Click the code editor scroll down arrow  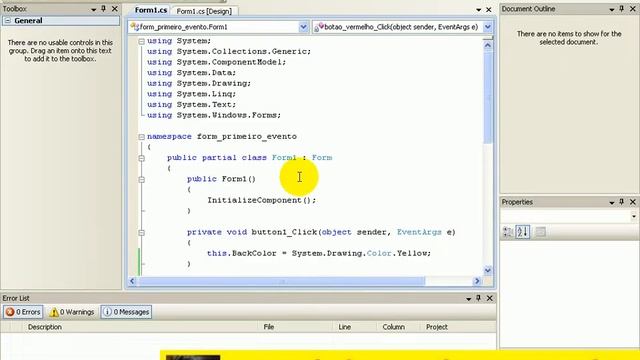coord(488,270)
